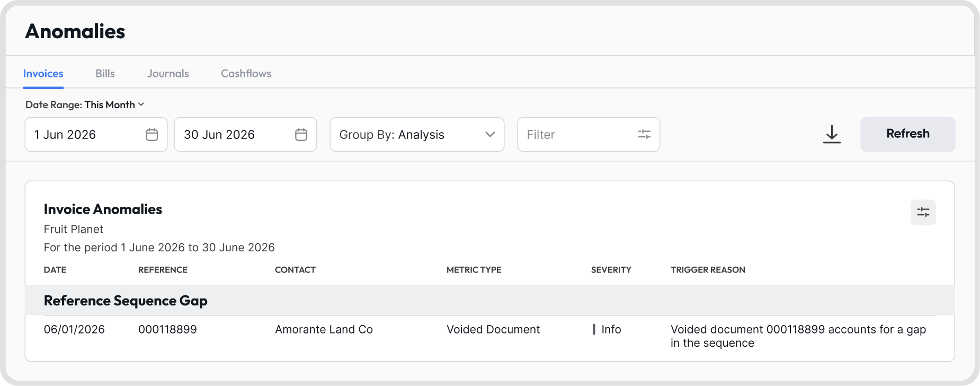Focus the Filter input field
Viewport: 980px width, 386px height.
coord(589,135)
